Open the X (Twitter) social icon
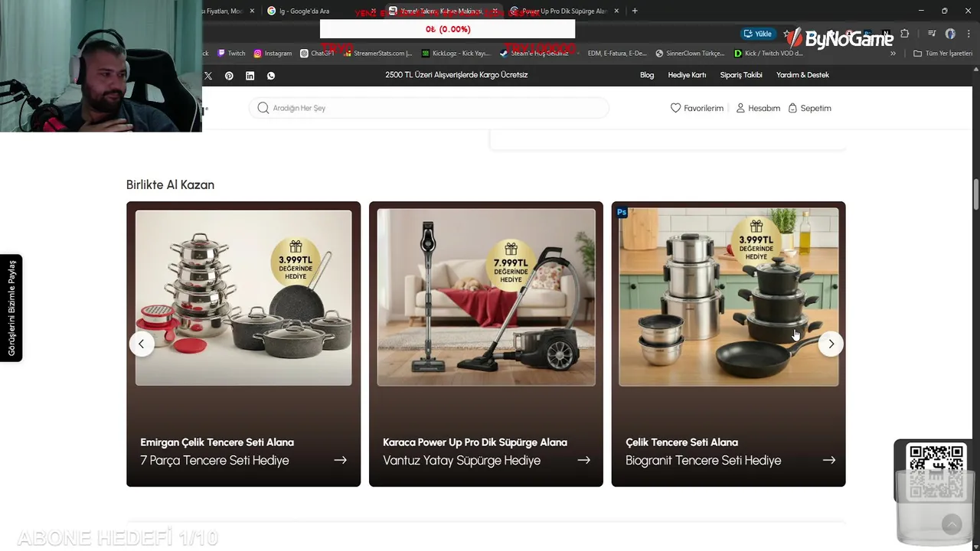Viewport: 980px width, 551px height. 208,76
